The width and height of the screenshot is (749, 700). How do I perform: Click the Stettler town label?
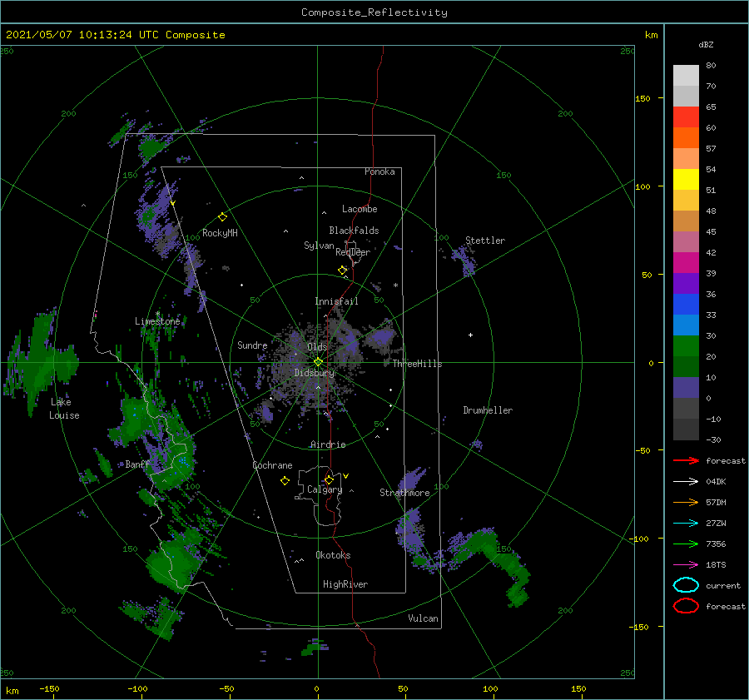(485, 241)
